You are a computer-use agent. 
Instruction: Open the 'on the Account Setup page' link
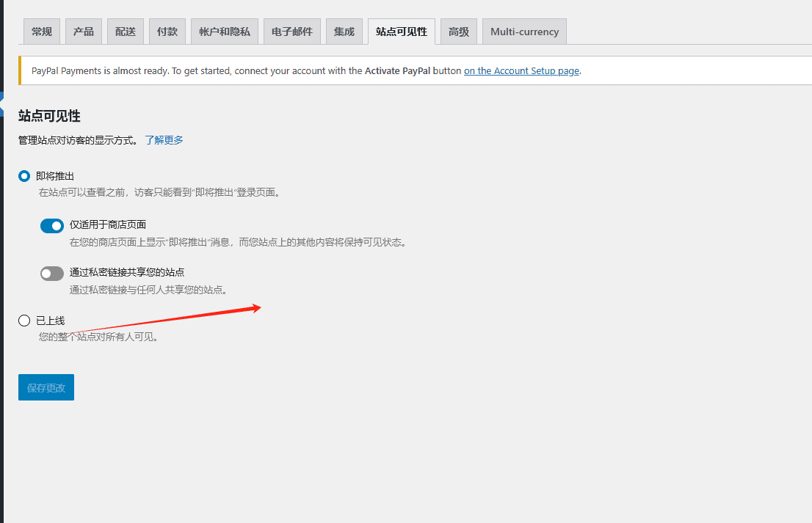(x=521, y=71)
